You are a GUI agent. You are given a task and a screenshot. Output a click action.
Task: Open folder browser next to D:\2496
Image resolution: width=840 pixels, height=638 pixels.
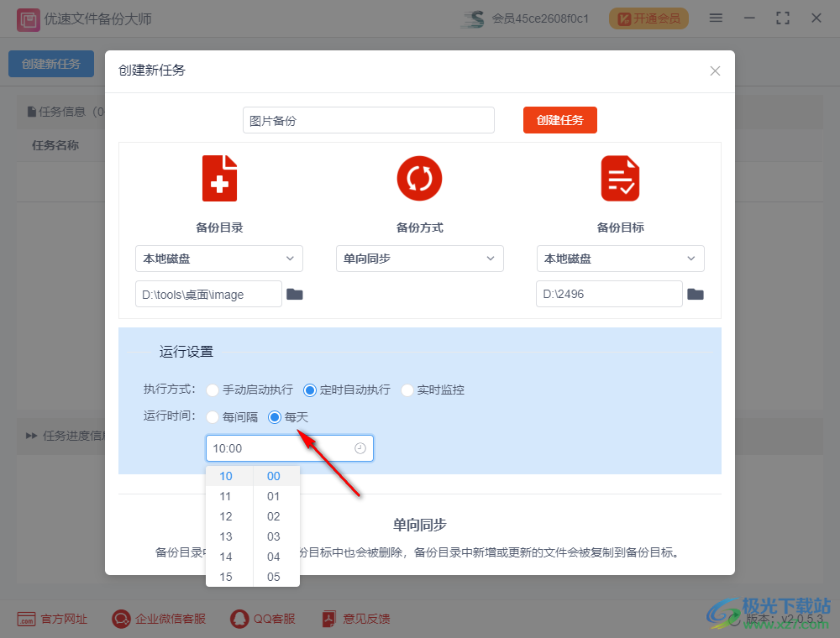(696, 294)
